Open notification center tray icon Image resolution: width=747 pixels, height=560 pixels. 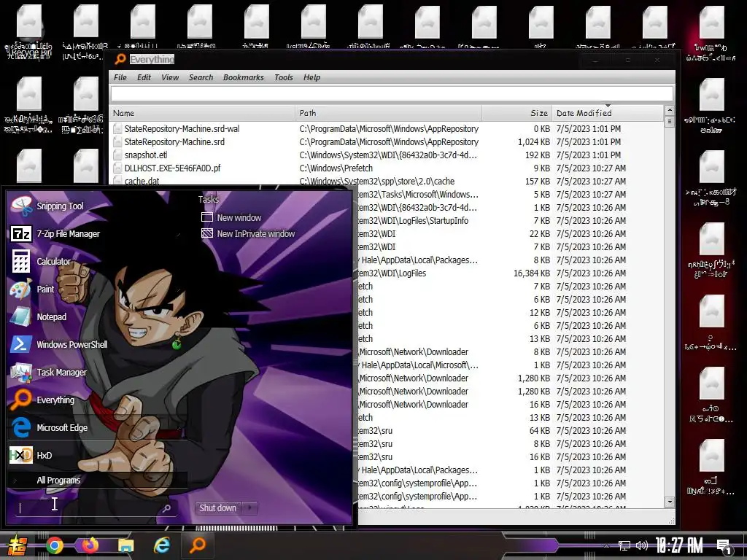[724, 547]
